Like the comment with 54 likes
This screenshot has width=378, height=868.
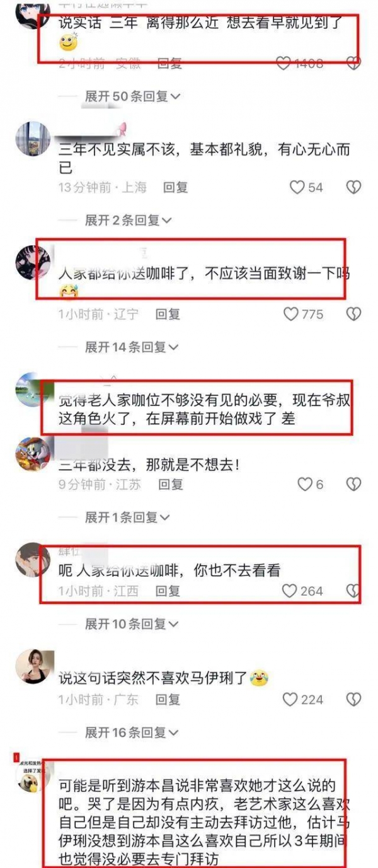(x=297, y=187)
